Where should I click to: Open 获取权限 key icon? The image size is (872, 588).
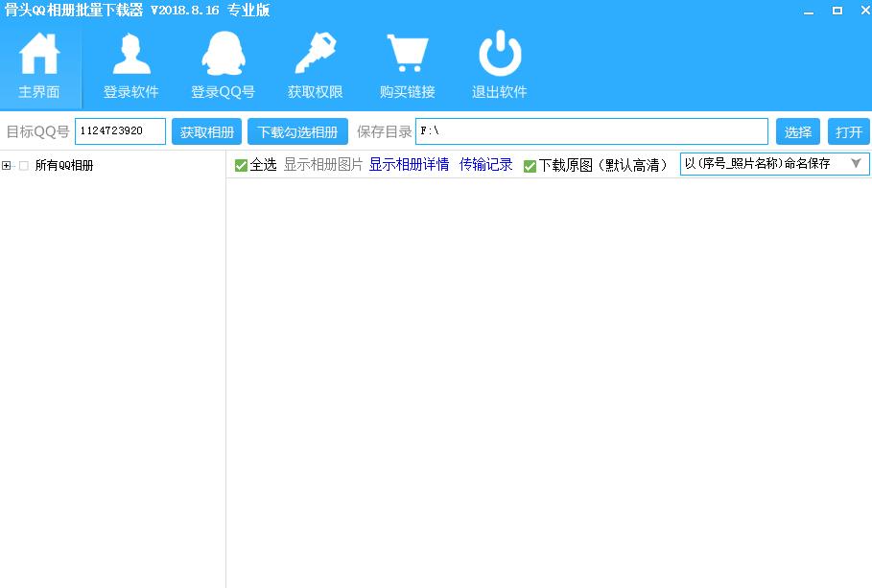point(315,53)
